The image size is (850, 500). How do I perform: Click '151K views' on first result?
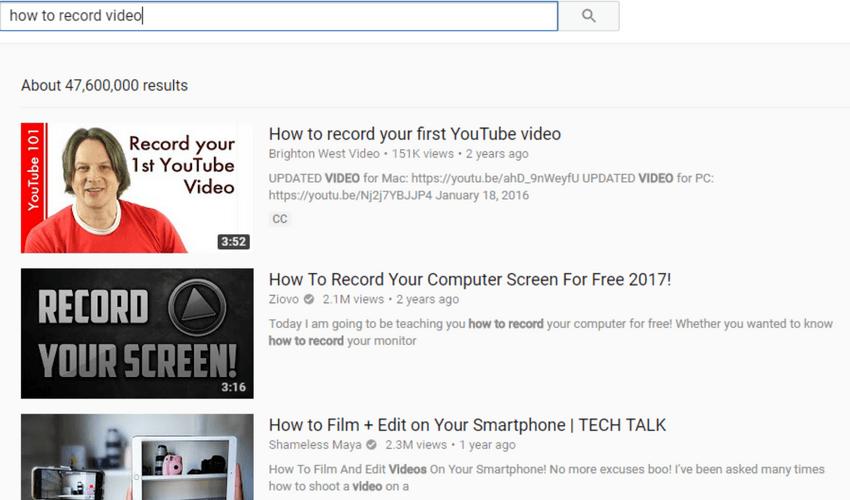[x=422, y=154]
